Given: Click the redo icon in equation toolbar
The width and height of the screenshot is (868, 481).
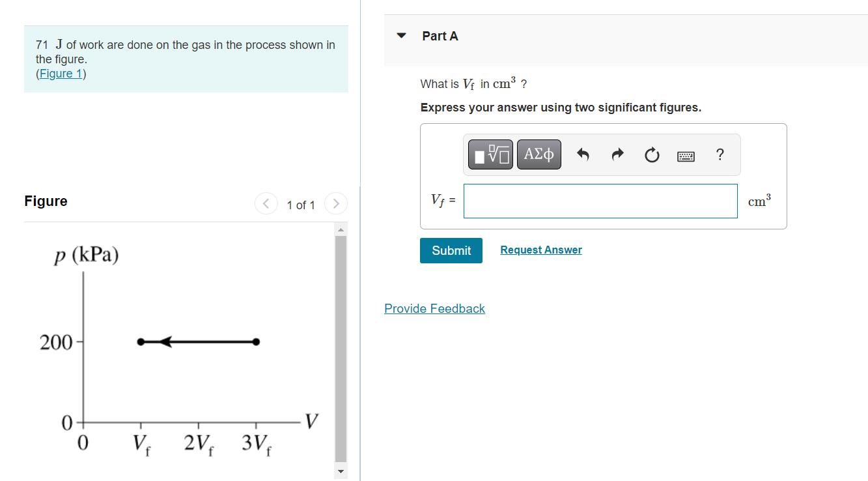Looking at the screenshot, I should [x=617, y=154].
